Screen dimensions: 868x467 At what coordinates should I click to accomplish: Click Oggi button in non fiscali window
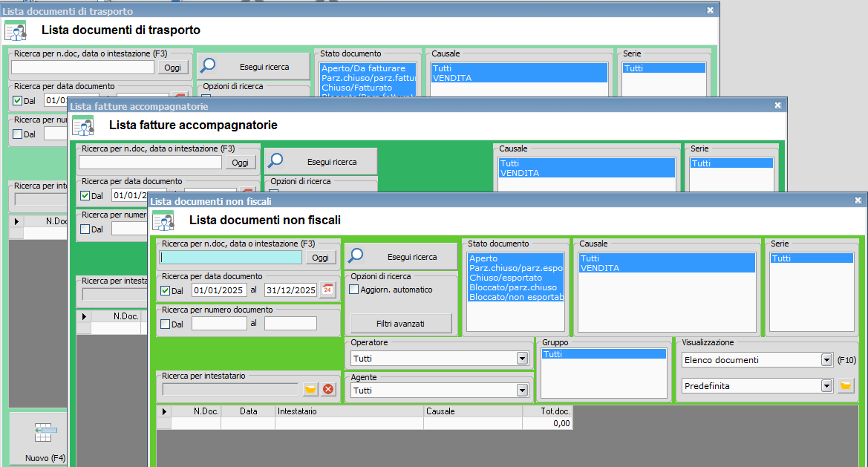pos(321,258)
